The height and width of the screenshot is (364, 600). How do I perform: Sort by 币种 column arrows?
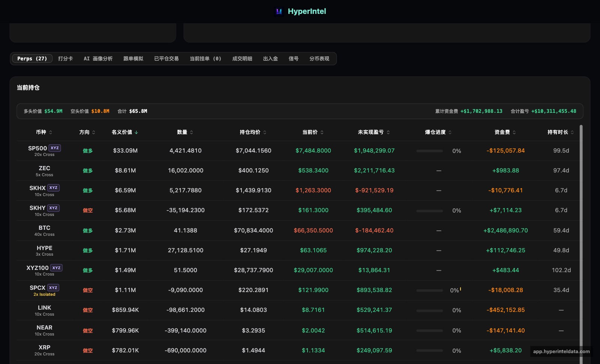(x=51, y=132)
